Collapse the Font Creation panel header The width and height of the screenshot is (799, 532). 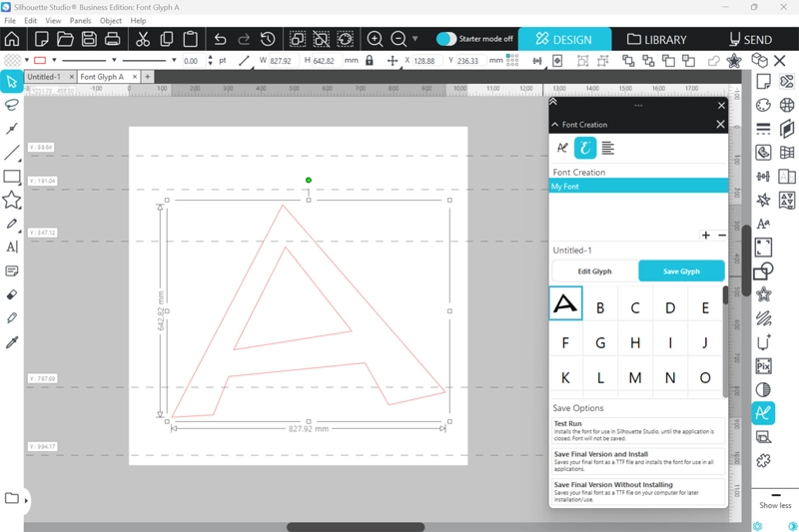(x=555, y=125)
